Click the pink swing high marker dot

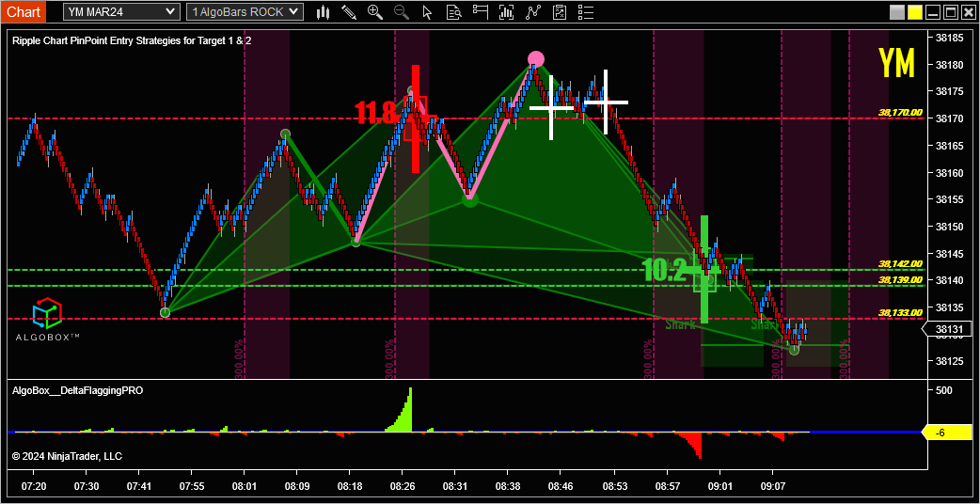point(535,59)
